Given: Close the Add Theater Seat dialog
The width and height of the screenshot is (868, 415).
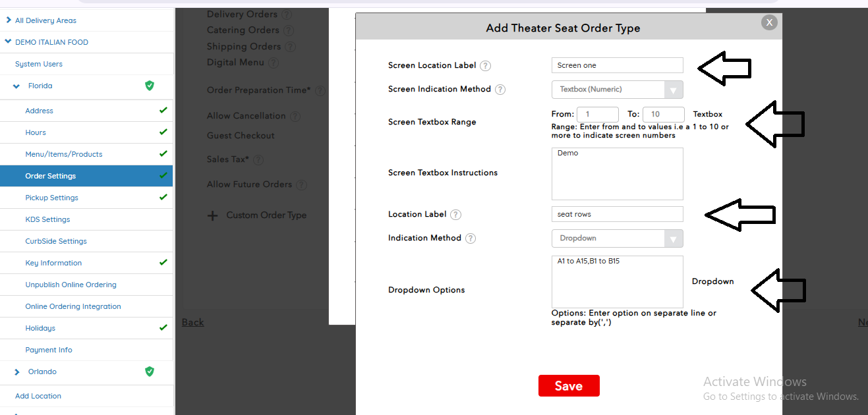Looking at the screenshot, I should [x=769, y=22].
